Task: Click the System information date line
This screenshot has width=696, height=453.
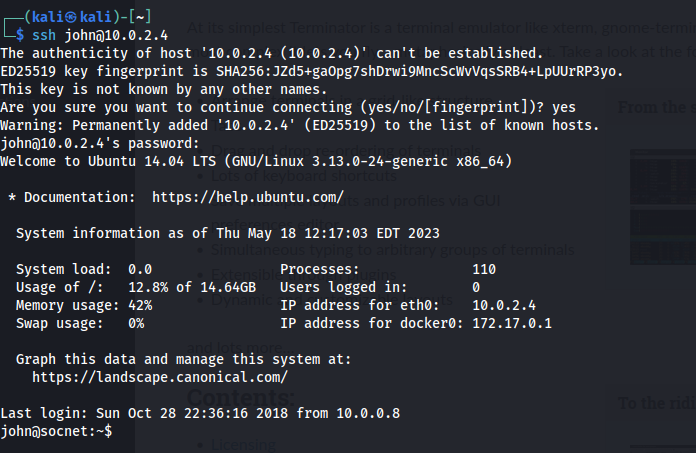Action: 228,233
